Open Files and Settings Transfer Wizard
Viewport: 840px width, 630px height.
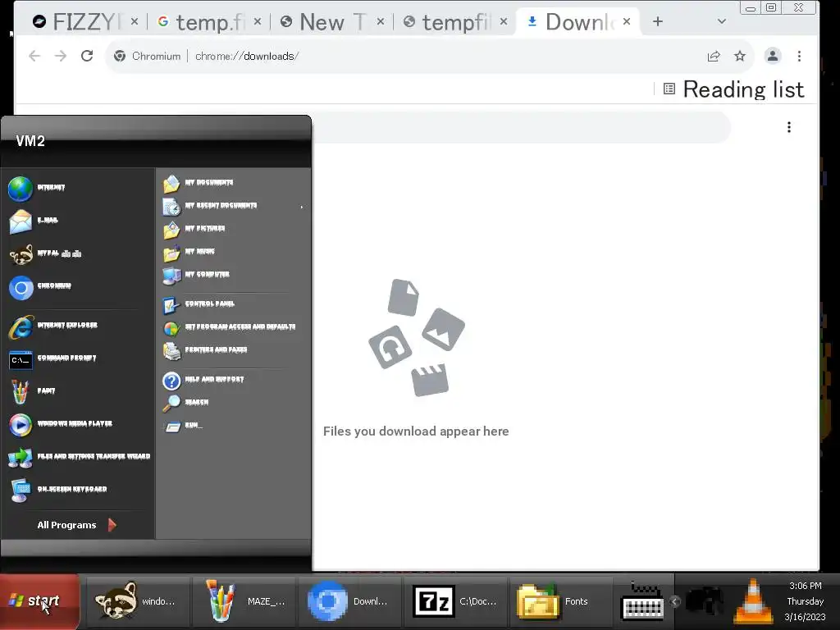click(x=80, y=457)
